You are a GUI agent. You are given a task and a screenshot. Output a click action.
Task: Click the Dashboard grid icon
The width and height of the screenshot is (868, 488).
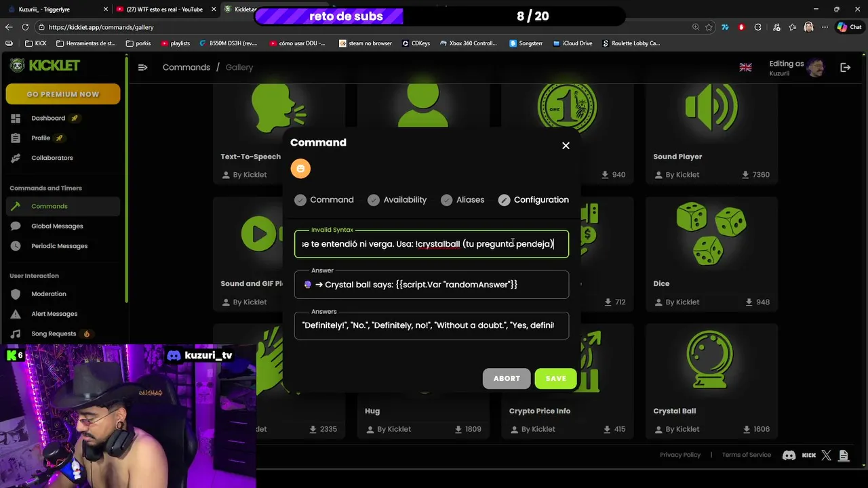coord(16,118)
